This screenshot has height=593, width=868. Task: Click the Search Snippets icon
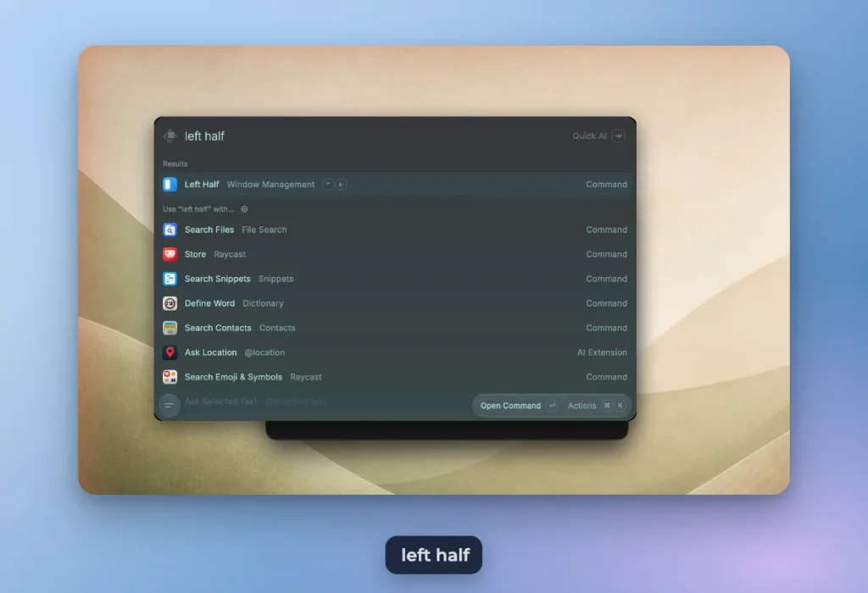(x=170, y=279)
